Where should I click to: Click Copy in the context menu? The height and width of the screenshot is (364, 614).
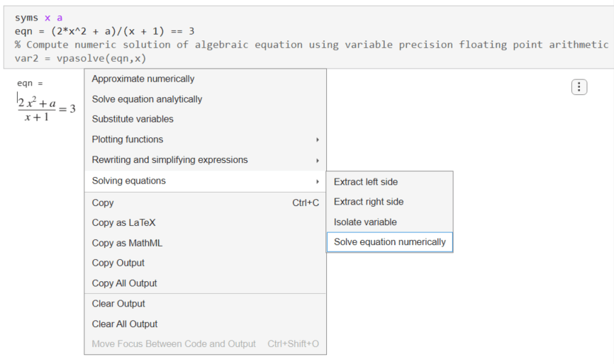click(x=103, y=203)
